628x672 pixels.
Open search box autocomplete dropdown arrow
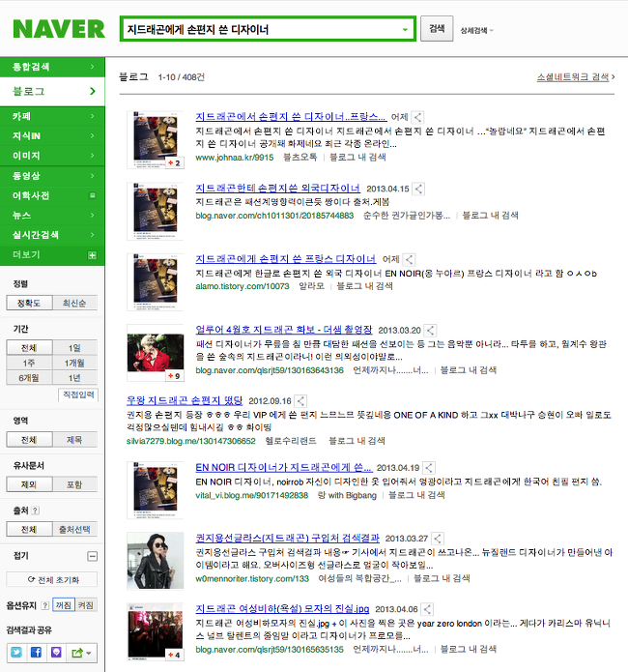405,30
